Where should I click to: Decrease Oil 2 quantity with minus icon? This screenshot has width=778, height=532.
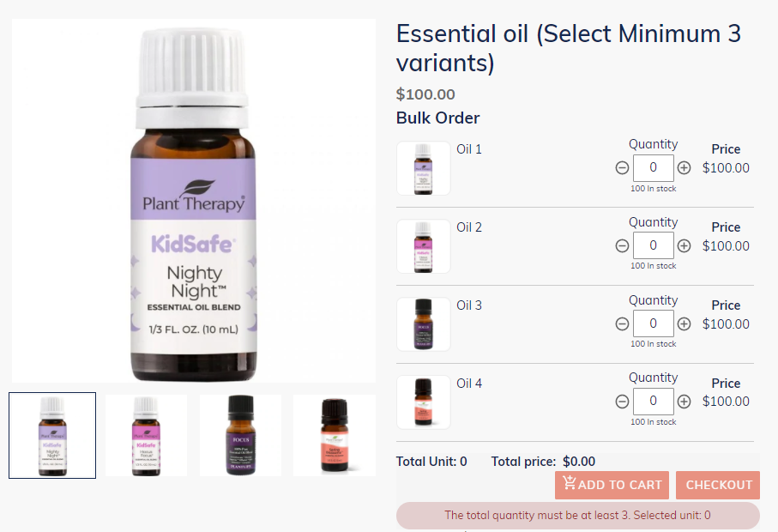tap(622, 245)
